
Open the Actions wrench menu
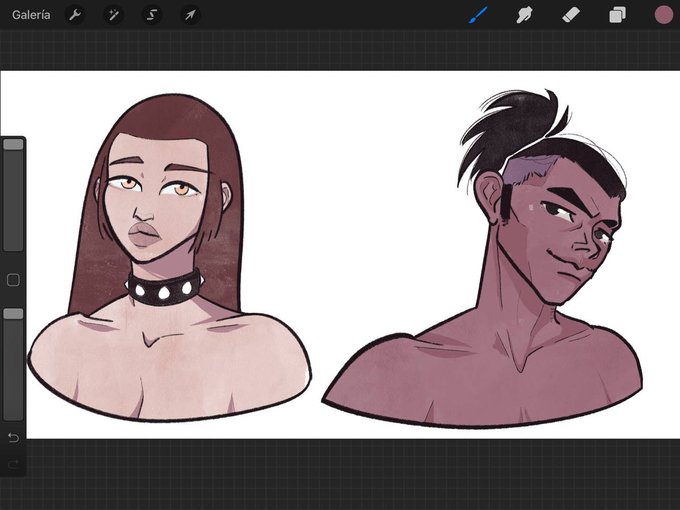[75, 15]
